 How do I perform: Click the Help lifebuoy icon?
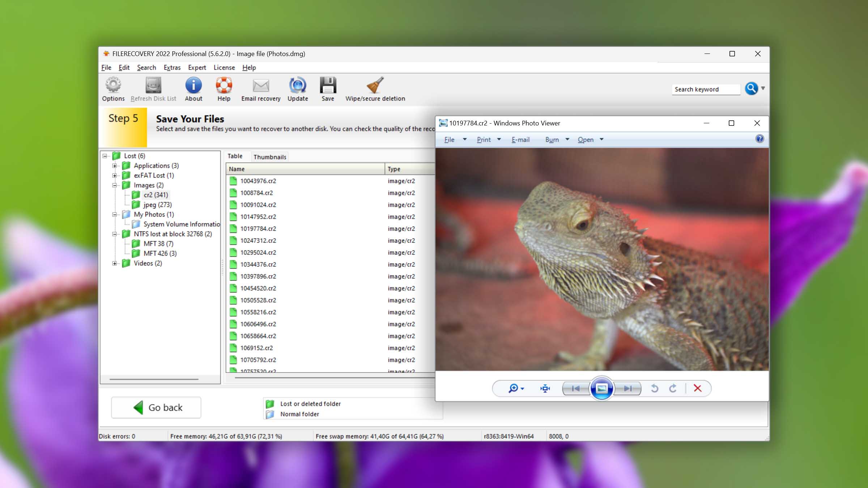(x=224, y=86)
